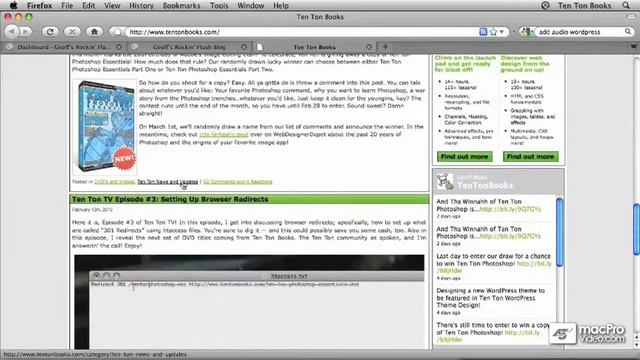Click the 'Climb on the launch pad' heading
Viewport: 640px width, 360px height.
pos(465,64)
